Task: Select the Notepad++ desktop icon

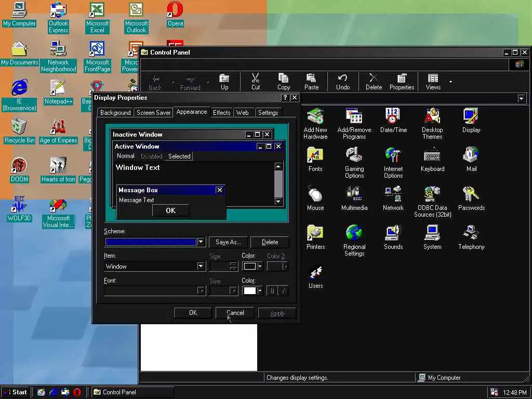Action: (58, 92)
